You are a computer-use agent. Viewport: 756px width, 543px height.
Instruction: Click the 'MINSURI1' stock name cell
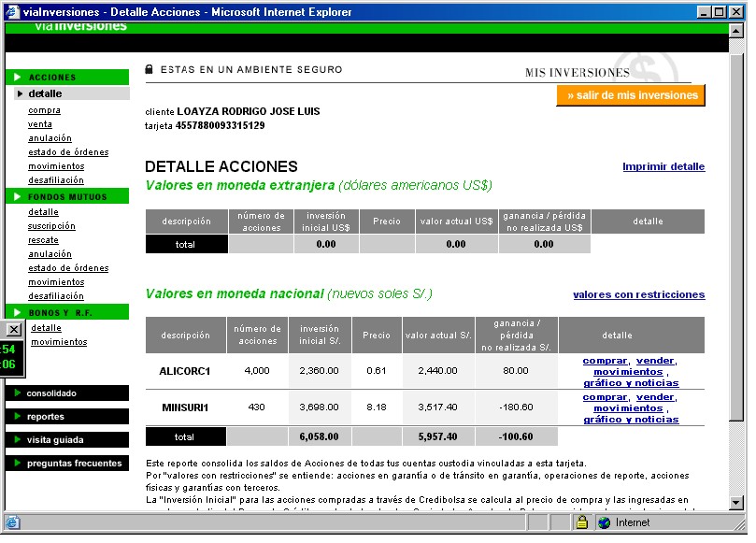point(185,407)
